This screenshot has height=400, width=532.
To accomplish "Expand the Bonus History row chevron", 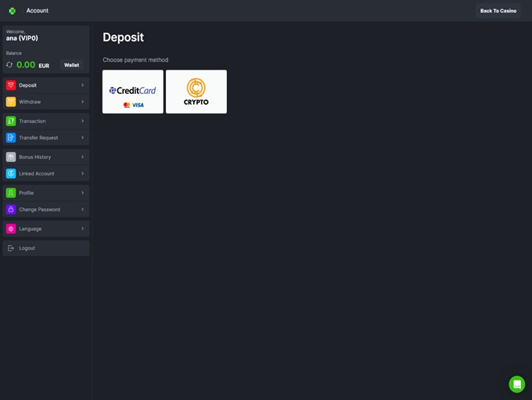I will pyautogui.click(x=82, y=157).
